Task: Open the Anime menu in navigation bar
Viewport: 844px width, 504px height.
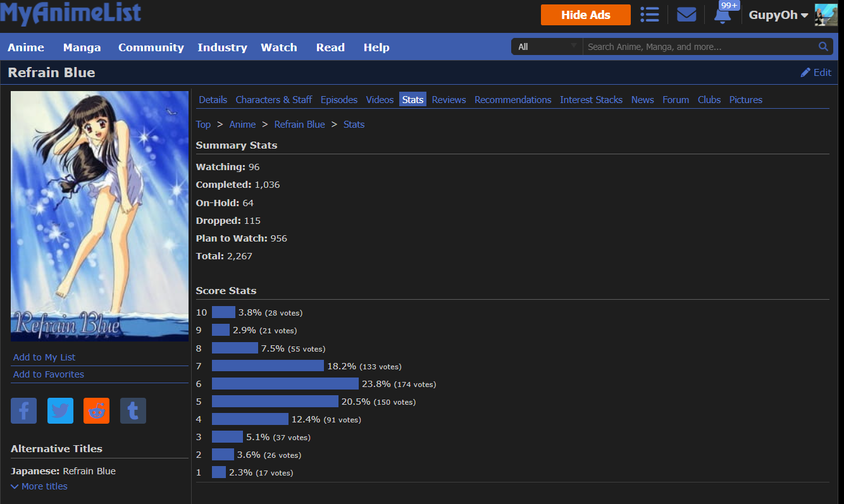Action: coord(26,47)
